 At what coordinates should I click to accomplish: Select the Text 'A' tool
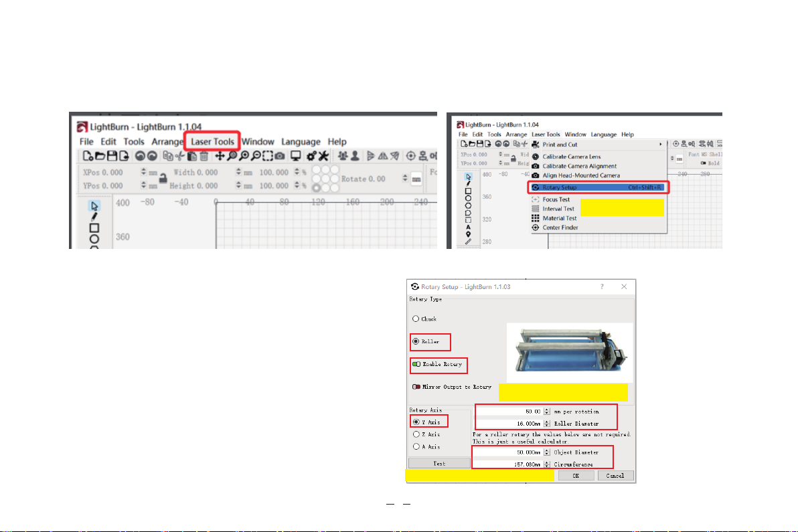click(468, 228)
